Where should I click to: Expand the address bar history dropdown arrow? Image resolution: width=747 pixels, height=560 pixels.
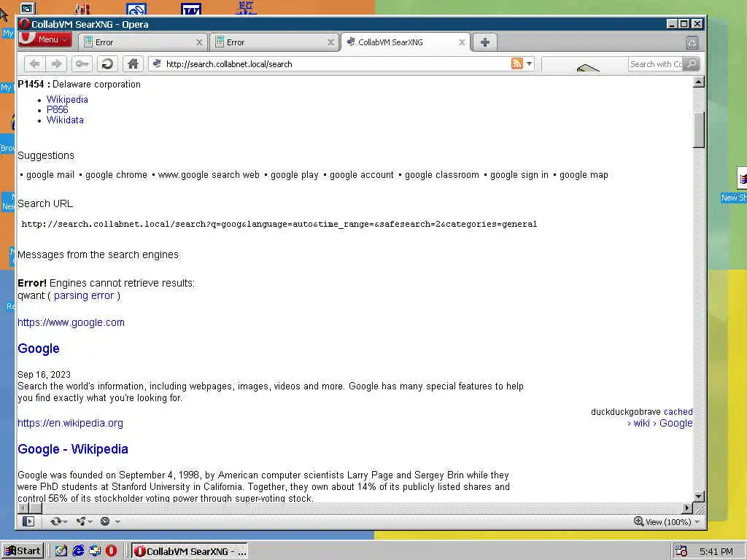(x=530, y=63)
